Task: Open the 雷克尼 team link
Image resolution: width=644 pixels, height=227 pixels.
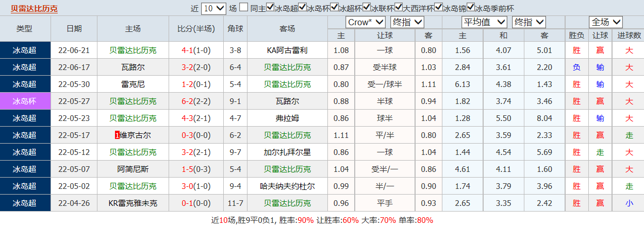Action: point(133,84)
